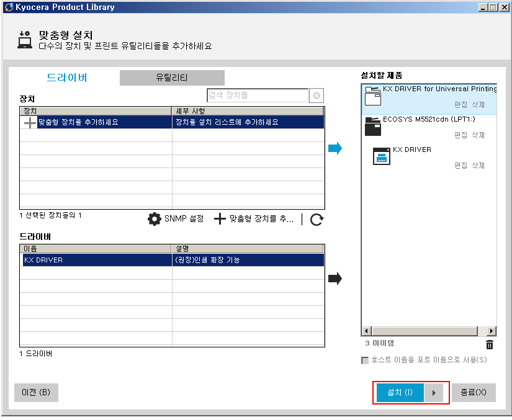
Task: Click the install list left scroll arrow
Action: 366,331
